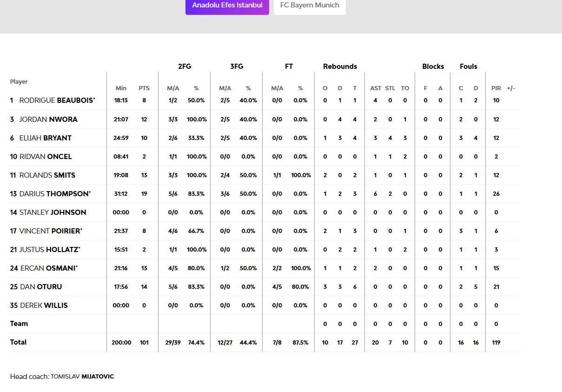Click the FT group header
562x392 pixels.
(x=289, y=66)
